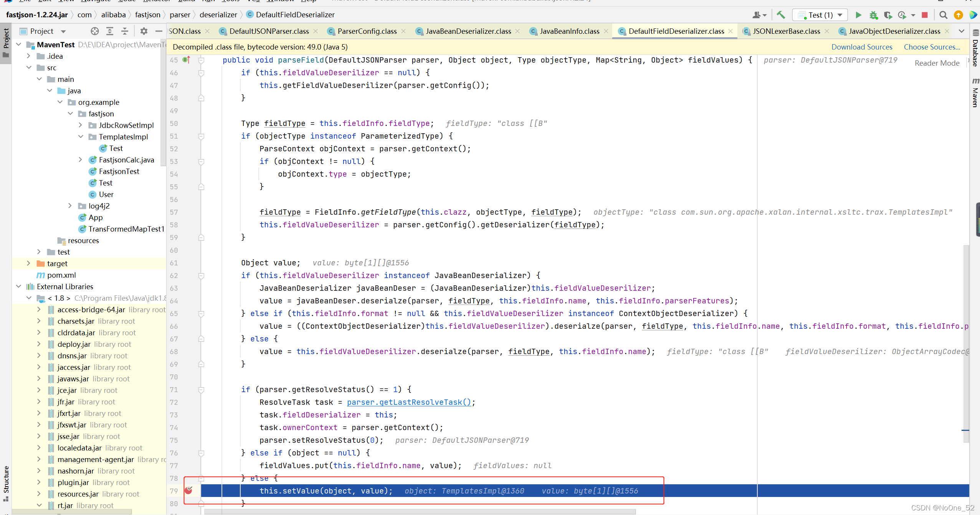Click the green Run button

[x=858, y=15]
